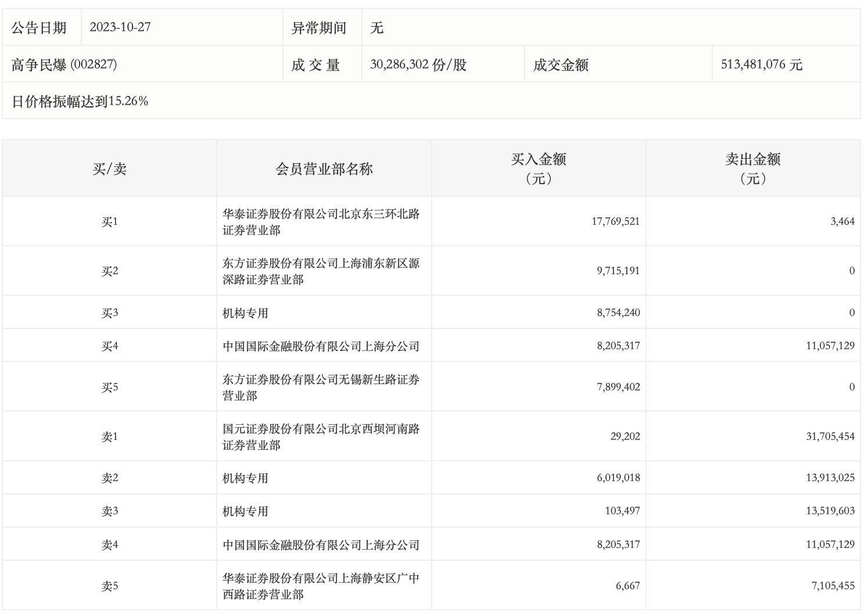This screenshot has height=616, width=868.
Task: Click the sell amount 31,705,454
Action: pos(830,436)
